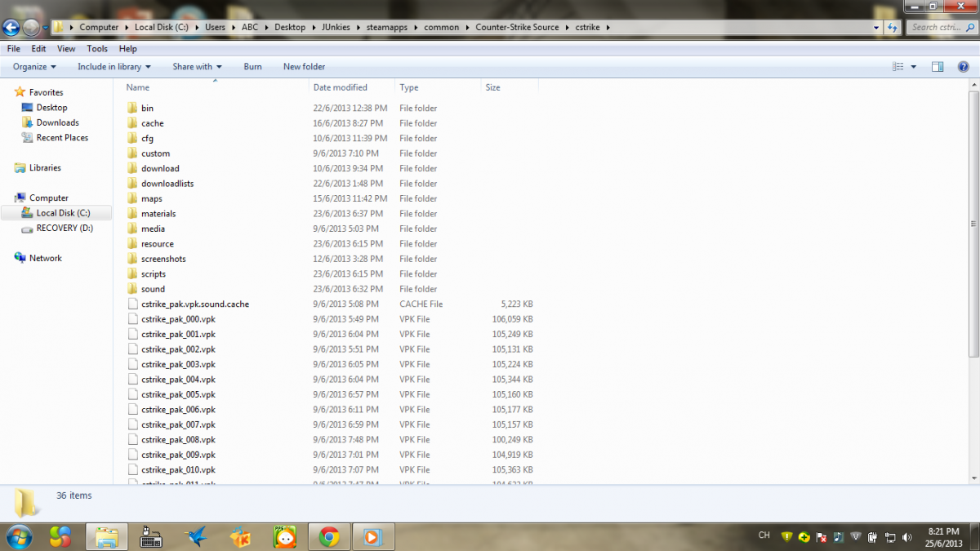Open the Help question-mark icon
The height and width of the screenshot is (551, 980).
(964, 67)
